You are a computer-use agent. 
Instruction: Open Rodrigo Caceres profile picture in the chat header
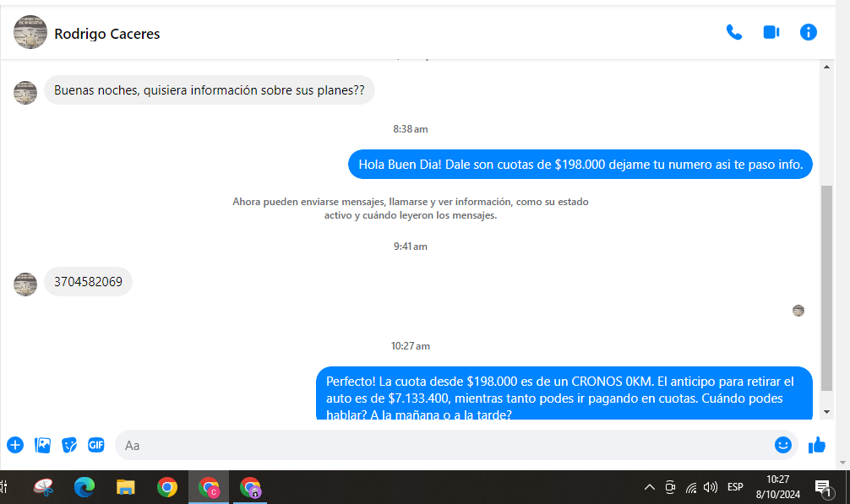(x=30, y=32)
